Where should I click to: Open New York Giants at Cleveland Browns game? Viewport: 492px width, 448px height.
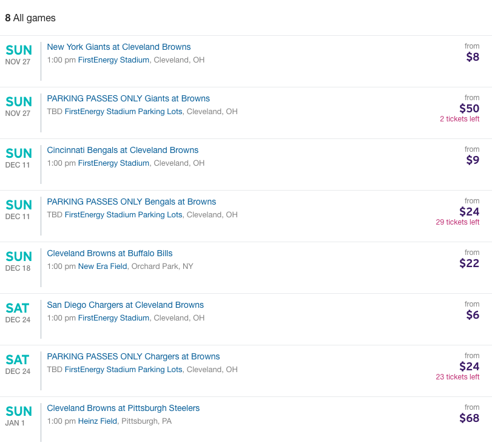119,47
